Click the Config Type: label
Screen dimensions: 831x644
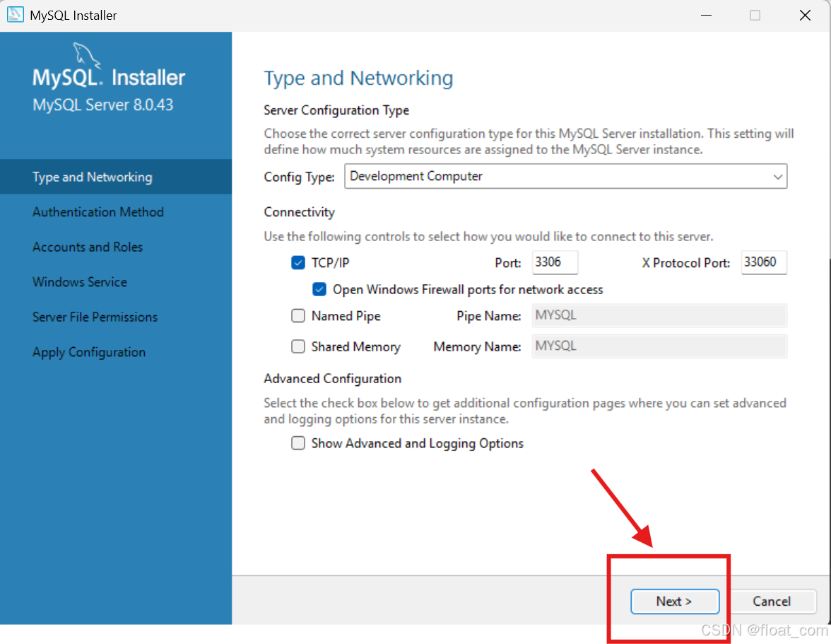pyautogui.click(x=299, y=177)
